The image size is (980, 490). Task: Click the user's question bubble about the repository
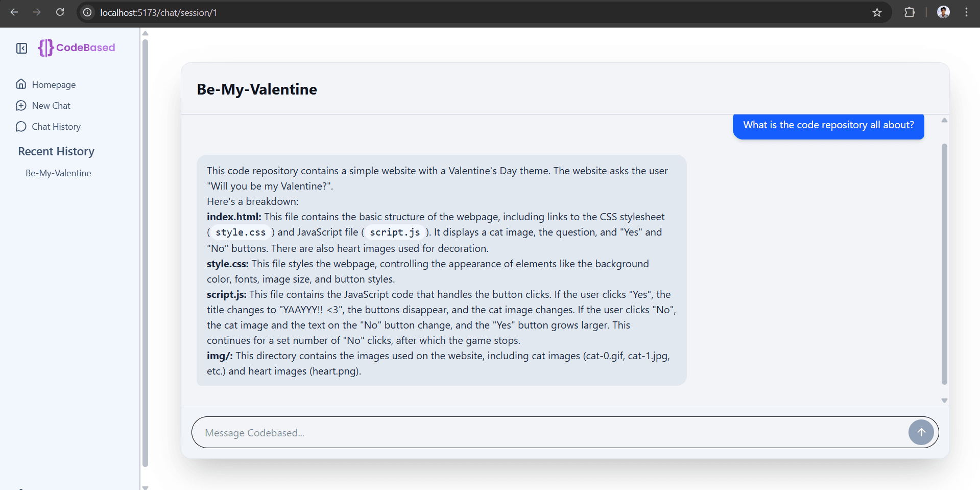[x=828, y=125]
